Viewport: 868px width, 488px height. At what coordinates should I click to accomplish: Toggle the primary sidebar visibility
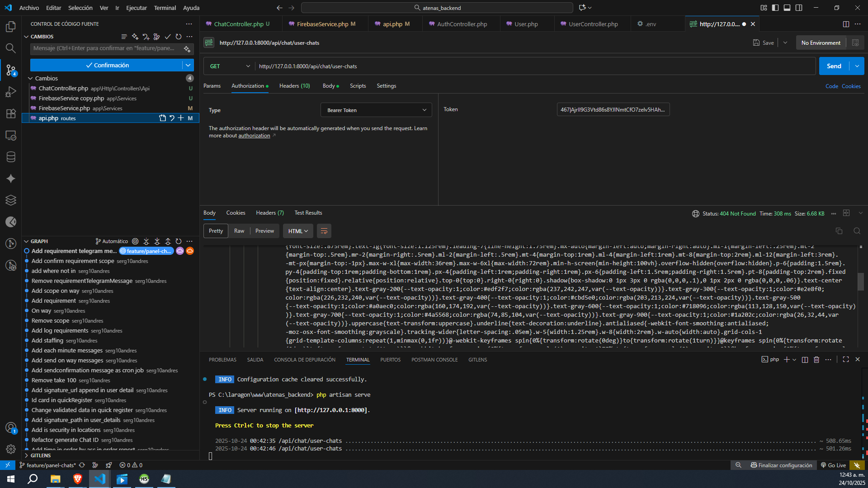775,8
